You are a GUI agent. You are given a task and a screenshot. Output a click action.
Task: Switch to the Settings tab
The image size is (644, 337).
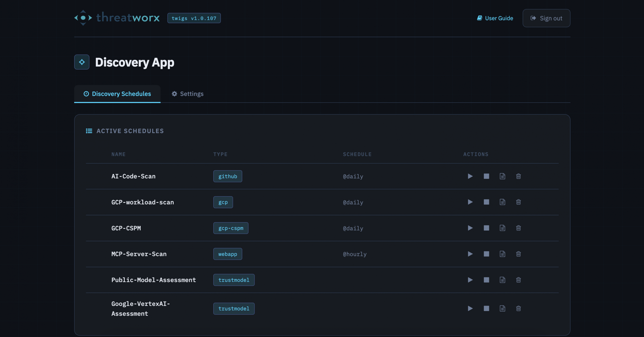tap(188, 94)
